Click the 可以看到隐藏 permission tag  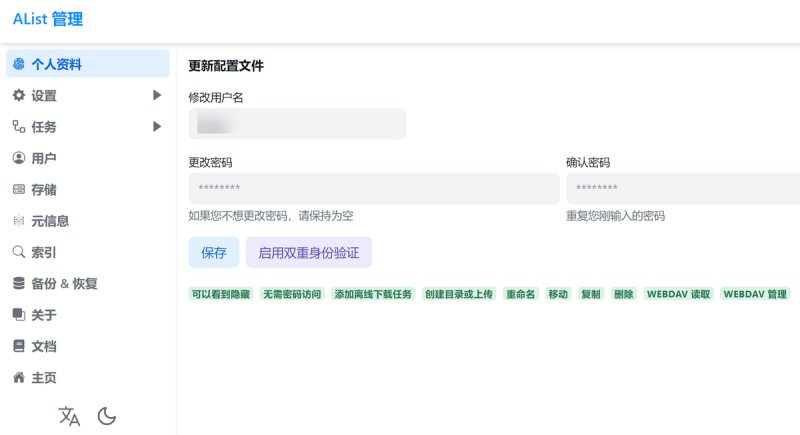[x=221, y=294]
